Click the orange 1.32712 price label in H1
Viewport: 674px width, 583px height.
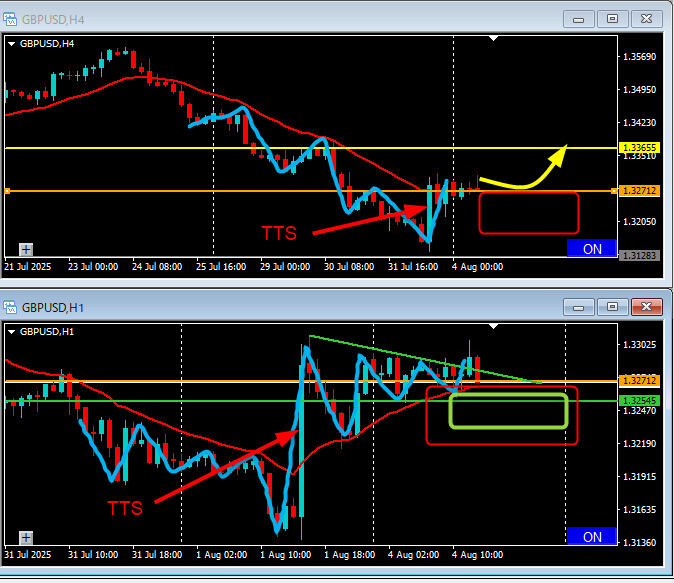point(639,380)
